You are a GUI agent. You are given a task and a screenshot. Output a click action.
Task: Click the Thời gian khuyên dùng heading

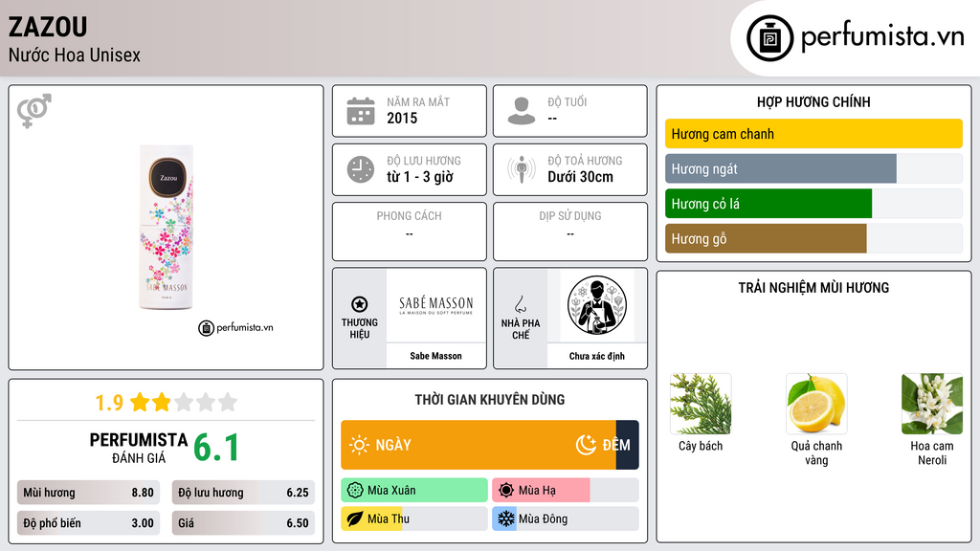490,399
